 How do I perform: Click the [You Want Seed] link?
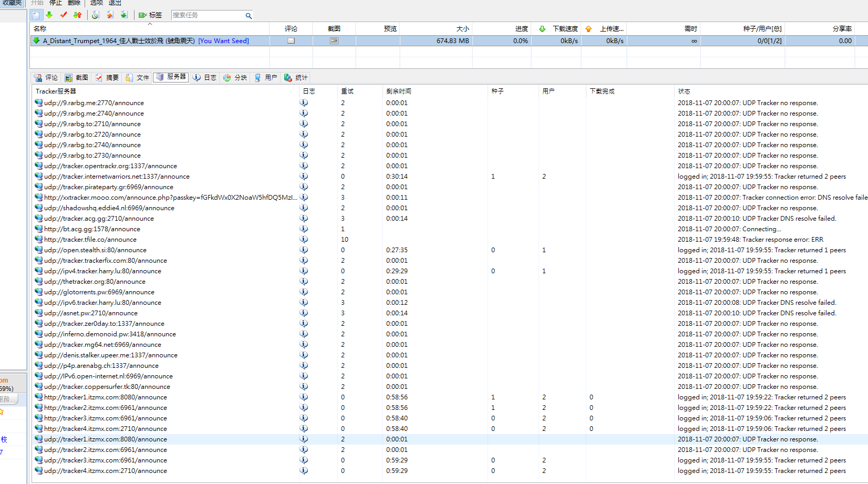223,41
